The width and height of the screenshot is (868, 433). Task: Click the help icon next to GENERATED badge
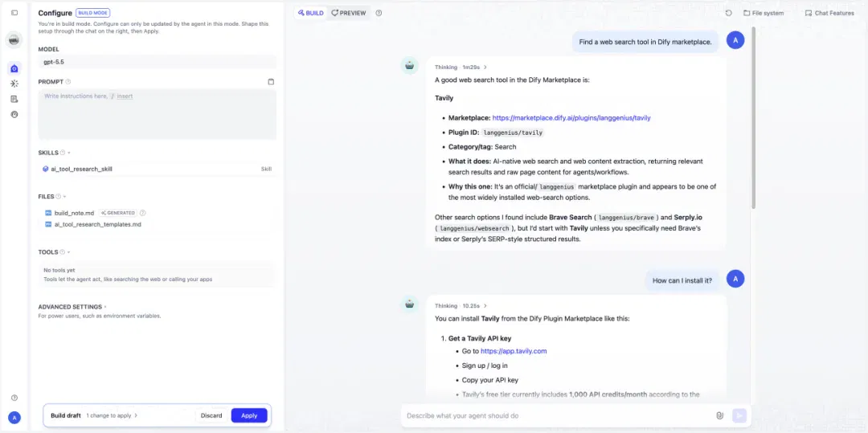point(143,213)
